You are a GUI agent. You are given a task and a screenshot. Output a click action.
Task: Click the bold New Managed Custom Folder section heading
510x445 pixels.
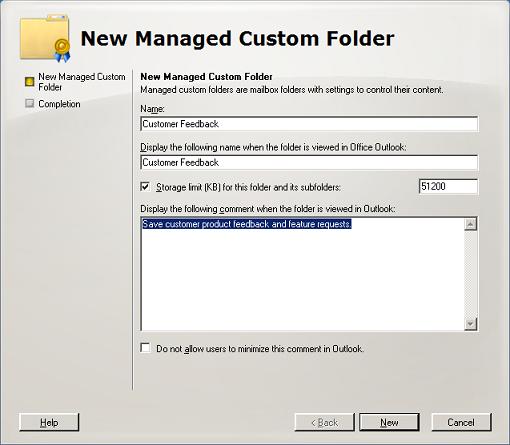206,77
